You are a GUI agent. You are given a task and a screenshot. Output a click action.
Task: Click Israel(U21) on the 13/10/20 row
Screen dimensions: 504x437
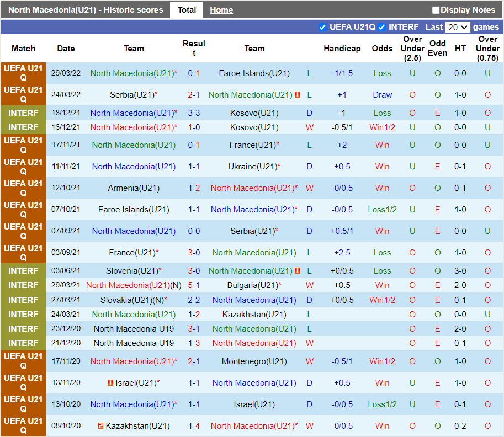click(254, 404)
